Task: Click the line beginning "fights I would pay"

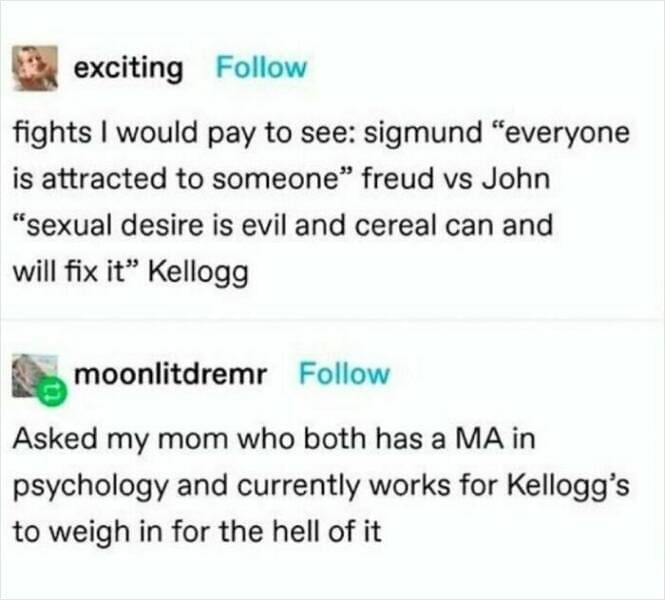Action: click(x=321, y=134)
